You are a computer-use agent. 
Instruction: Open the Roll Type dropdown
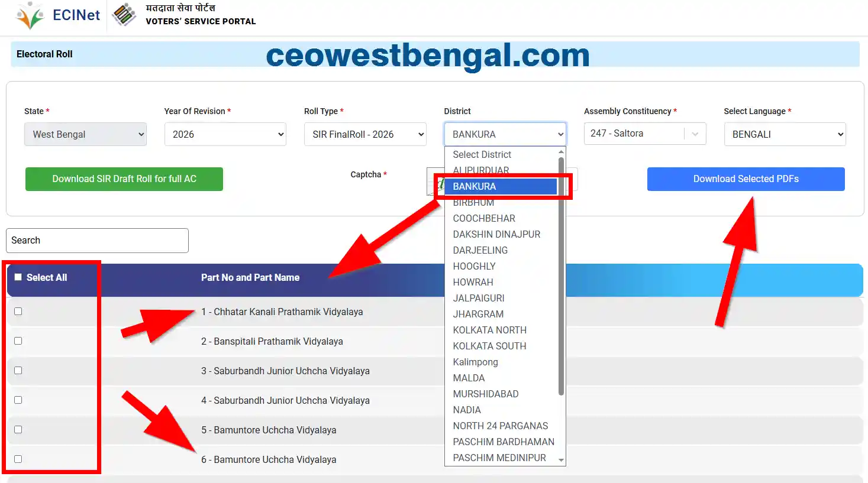365,134
